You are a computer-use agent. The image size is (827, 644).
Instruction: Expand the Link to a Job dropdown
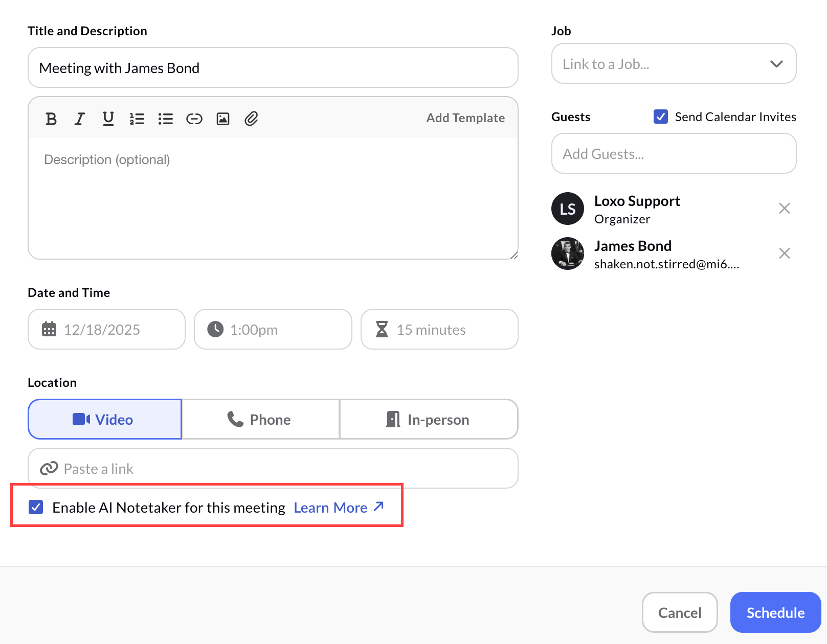(x=674, y=63)
